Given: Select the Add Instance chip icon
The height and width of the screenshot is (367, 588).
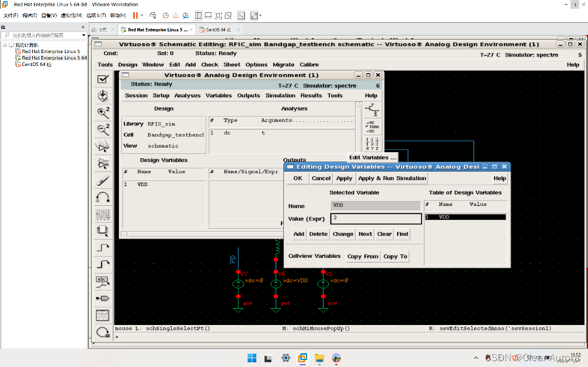Looking at the screenshot, I should click(x=103, y=231).
